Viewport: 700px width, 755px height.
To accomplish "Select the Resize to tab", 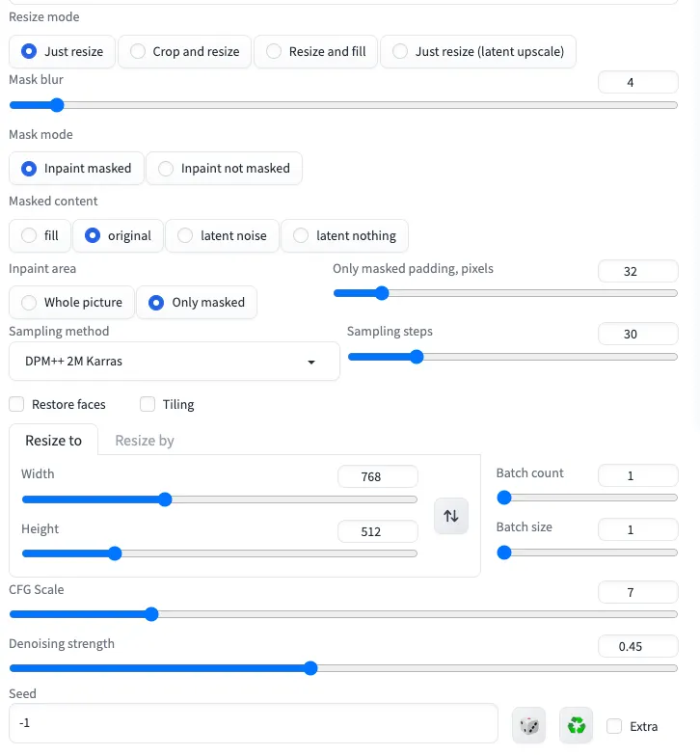I will point(53,441).
